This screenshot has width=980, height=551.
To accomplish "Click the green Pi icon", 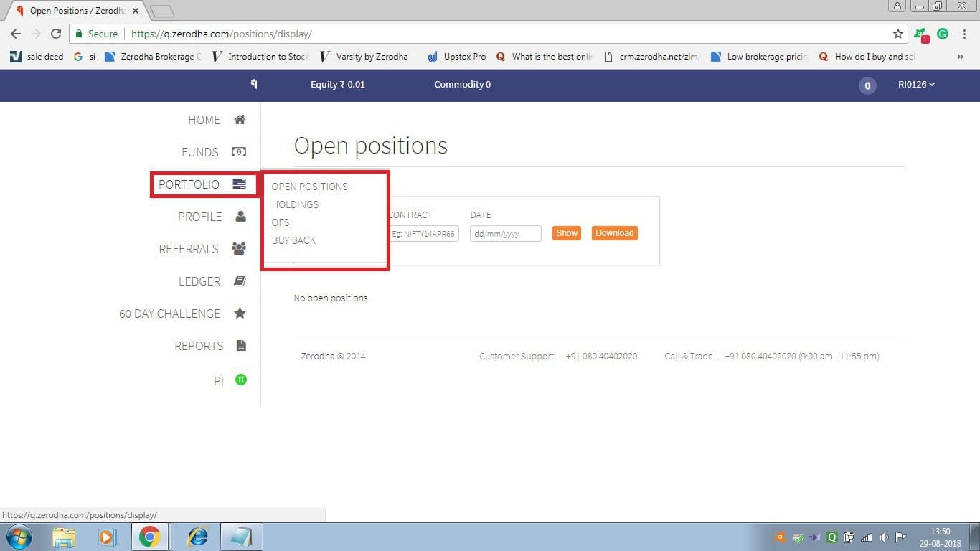I will 241,380.
